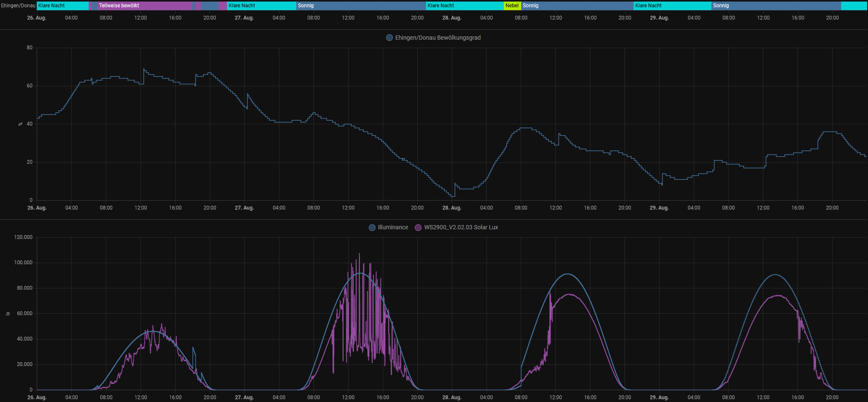The width and height of the screenshot is (868, 402).
Task: Click the blue Illuminance legend circle
Action: click(372, 227)
